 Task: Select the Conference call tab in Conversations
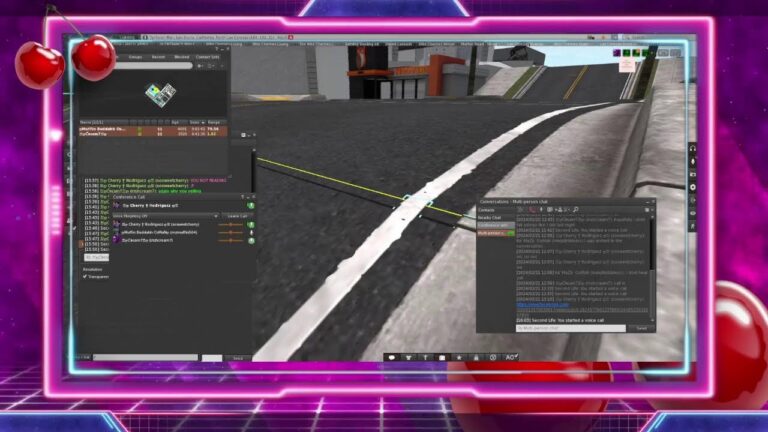pos(496,225)
